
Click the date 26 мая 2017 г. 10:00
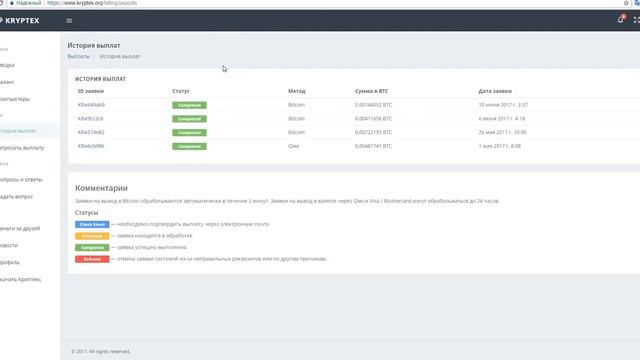pos(502,132)
